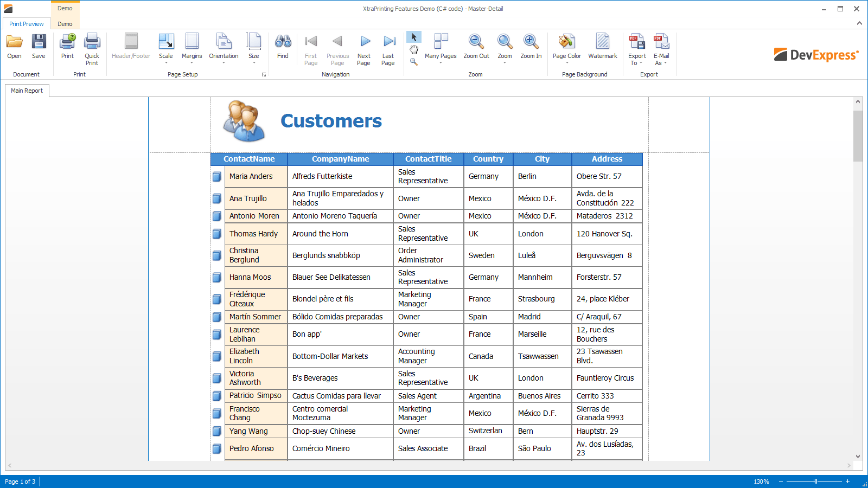Decrease zoom with the status bar minus button
868x488 pixels.
tap(781, 481)
